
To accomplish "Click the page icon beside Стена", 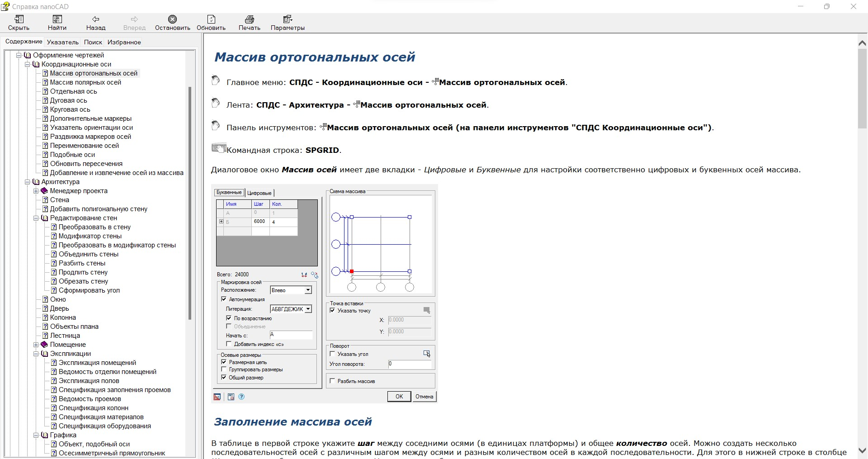I will (45, 200).
